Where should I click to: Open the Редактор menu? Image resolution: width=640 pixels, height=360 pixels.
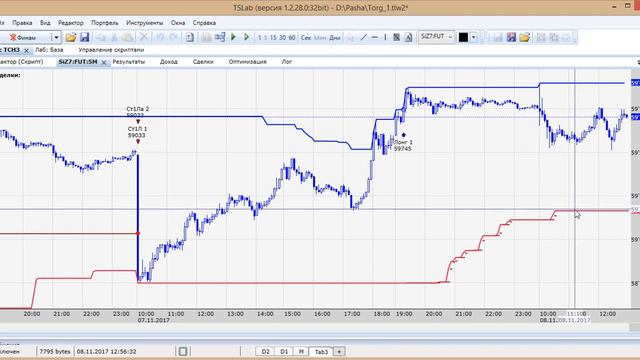(x=71, y=23)
